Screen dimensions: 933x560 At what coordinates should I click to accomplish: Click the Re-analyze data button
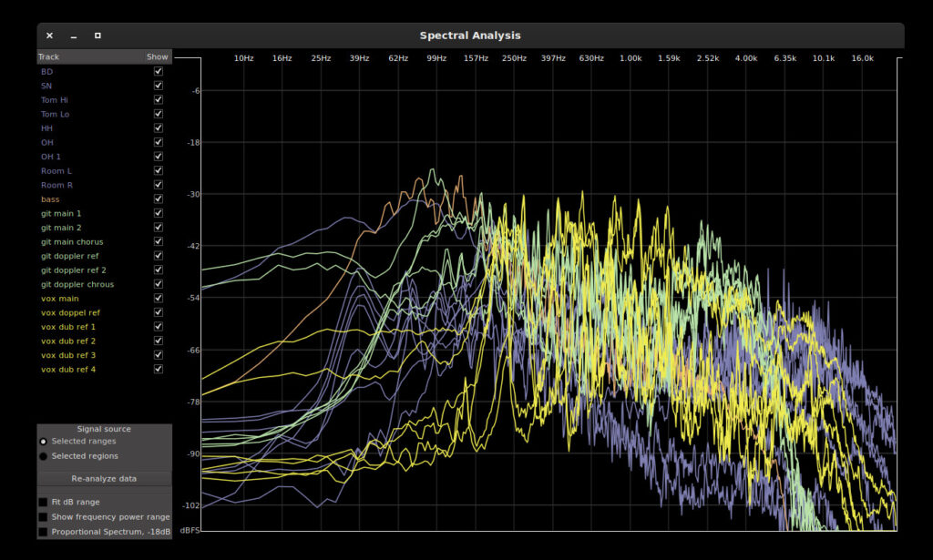tap(104, 479)
